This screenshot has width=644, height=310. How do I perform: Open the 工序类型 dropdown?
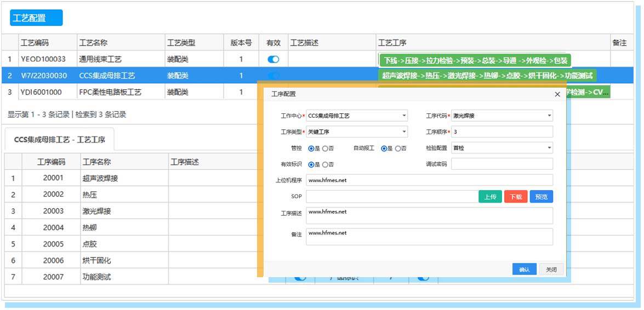[356, 132]
